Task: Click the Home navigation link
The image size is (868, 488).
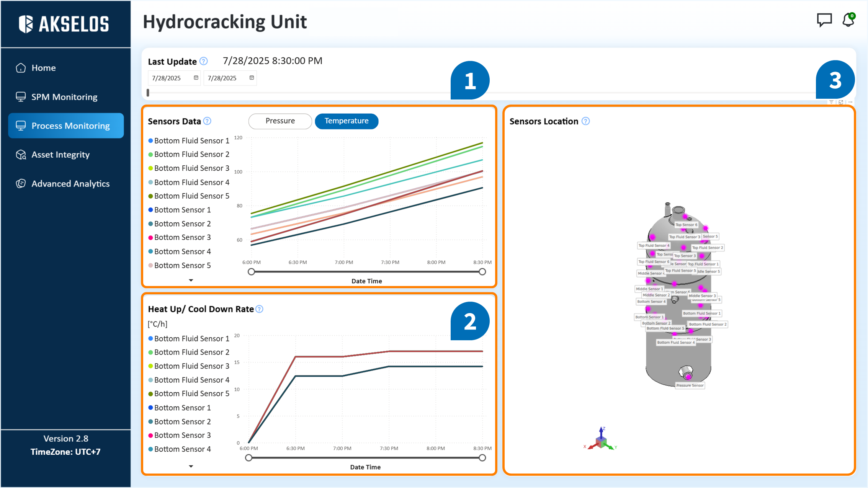Action: pyautogui.click(x=43, y=68)
